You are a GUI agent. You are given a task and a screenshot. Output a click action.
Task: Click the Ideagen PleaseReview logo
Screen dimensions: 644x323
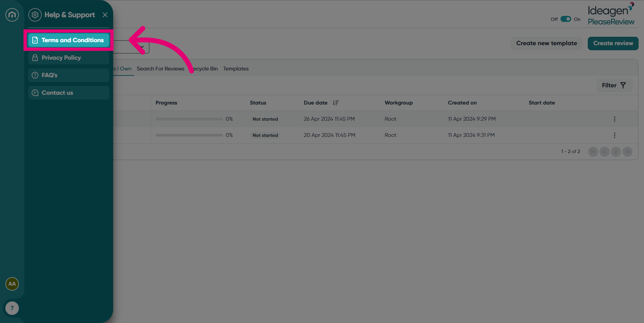(611, 14)
